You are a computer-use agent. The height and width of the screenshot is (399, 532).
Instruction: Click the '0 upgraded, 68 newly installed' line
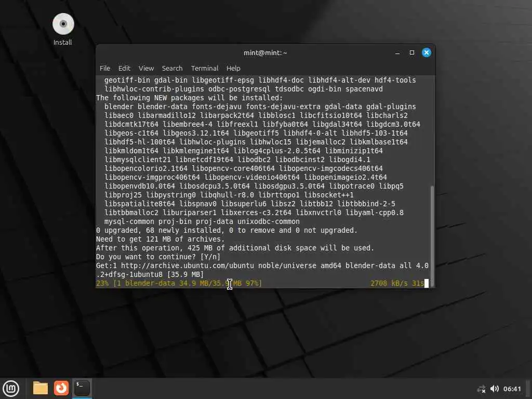(x=227, y=230)
